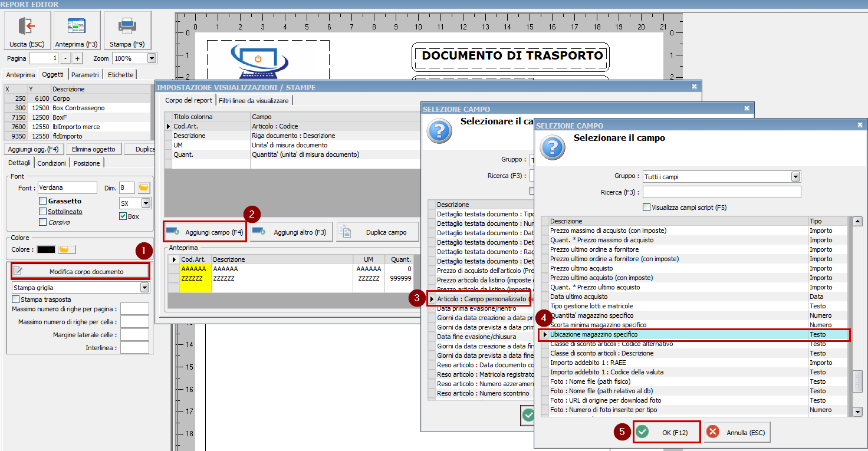Decrease page number with minus button
Screen dimensions: 868x451
65,58
